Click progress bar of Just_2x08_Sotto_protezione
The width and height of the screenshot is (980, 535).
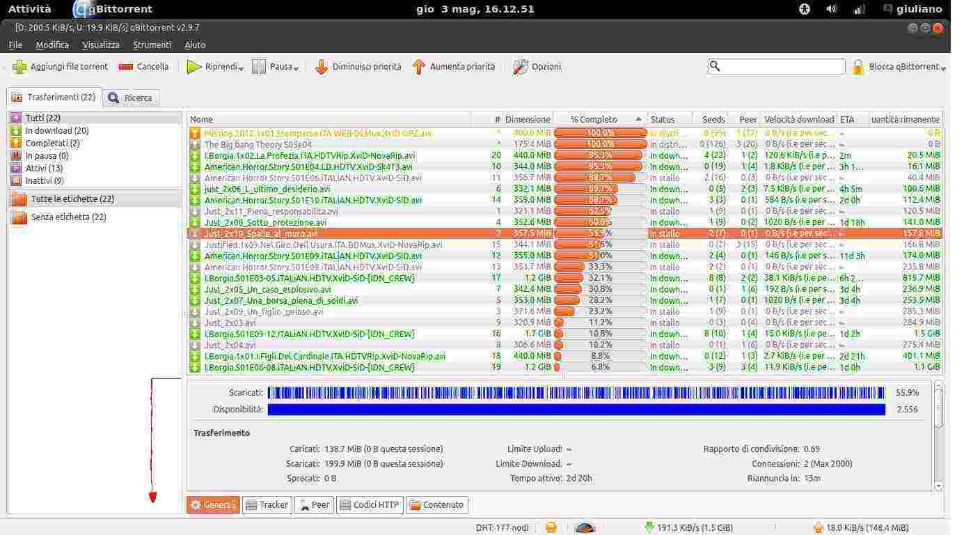tap(601, 222)
